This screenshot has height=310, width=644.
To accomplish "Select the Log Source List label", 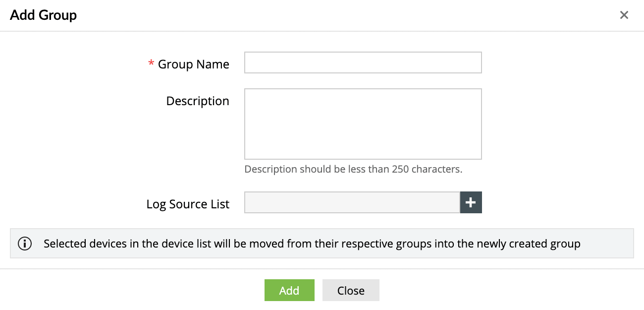I will pos(188,204).
